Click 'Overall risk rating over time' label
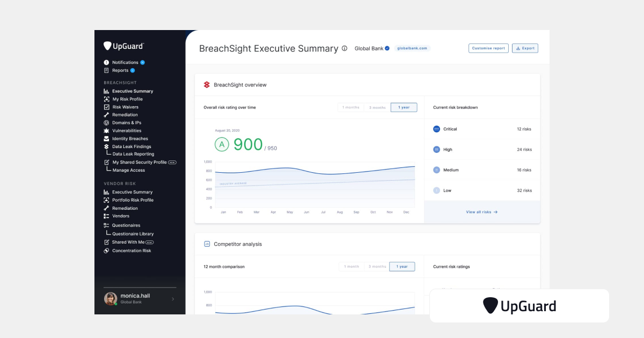The image size is (644, 338). click(x=230, y=107)
